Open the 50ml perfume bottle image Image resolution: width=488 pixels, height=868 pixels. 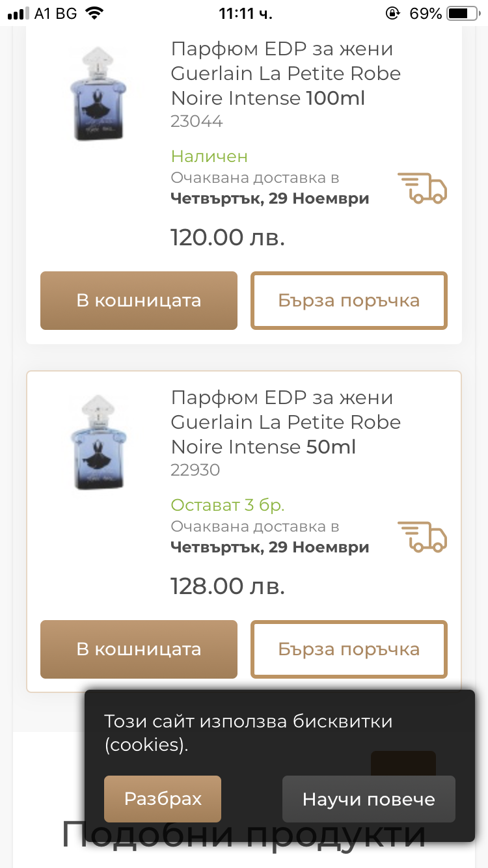tap(98, 442)
